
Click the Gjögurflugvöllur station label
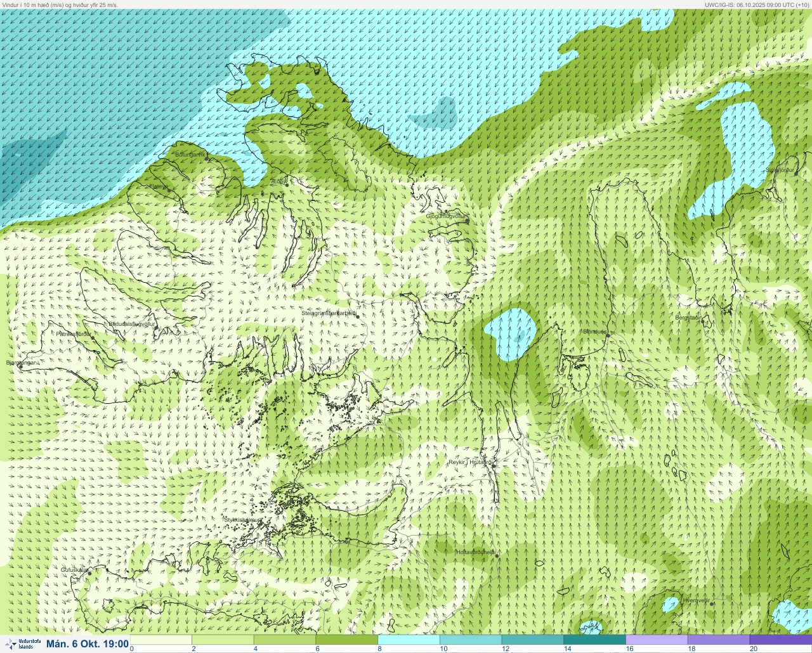446,216
